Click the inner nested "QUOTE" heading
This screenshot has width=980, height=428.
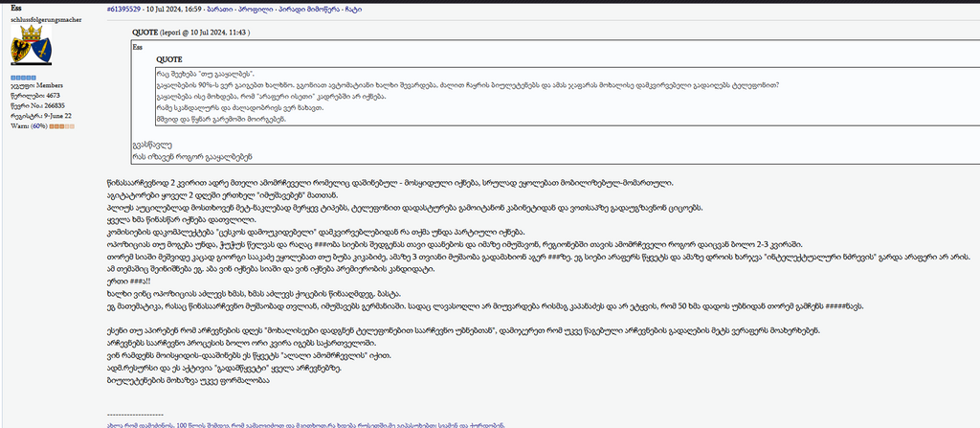click(168, 59)
